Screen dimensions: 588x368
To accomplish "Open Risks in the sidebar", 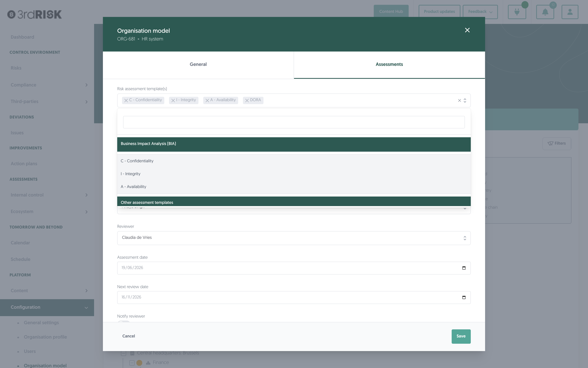I will click(x=16, y=68).
